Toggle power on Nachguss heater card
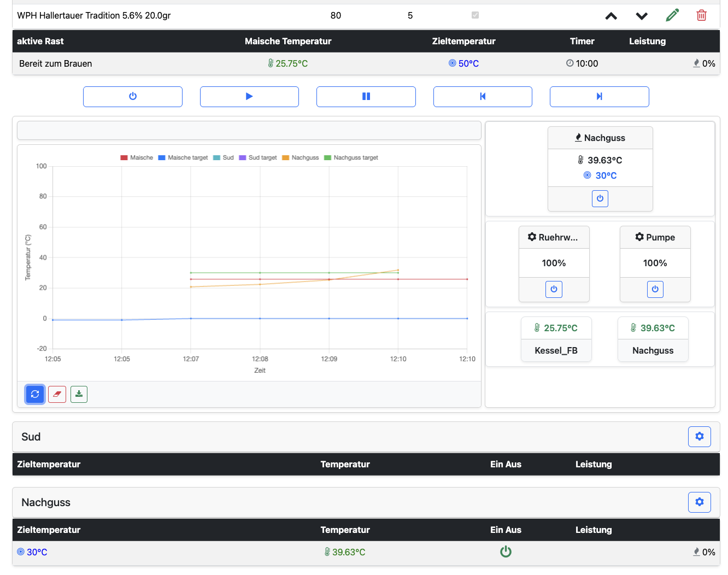The image size is (728, 575). [600, 198]
